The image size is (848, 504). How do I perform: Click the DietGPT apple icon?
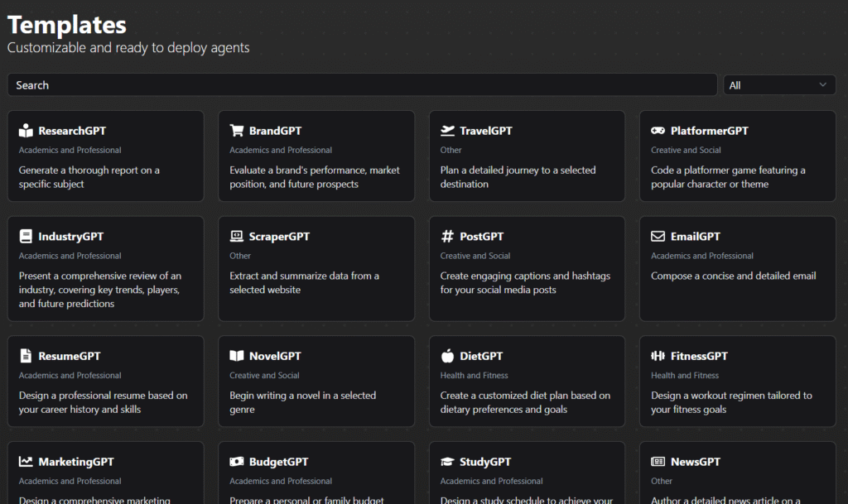pyautogui.click(x=447, y=355)
